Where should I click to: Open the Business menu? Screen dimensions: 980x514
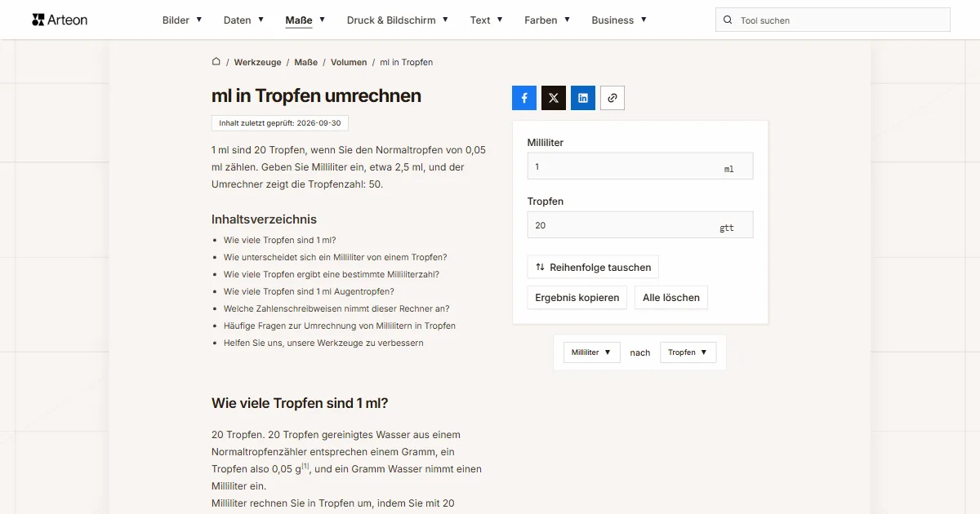click(619, 20)
